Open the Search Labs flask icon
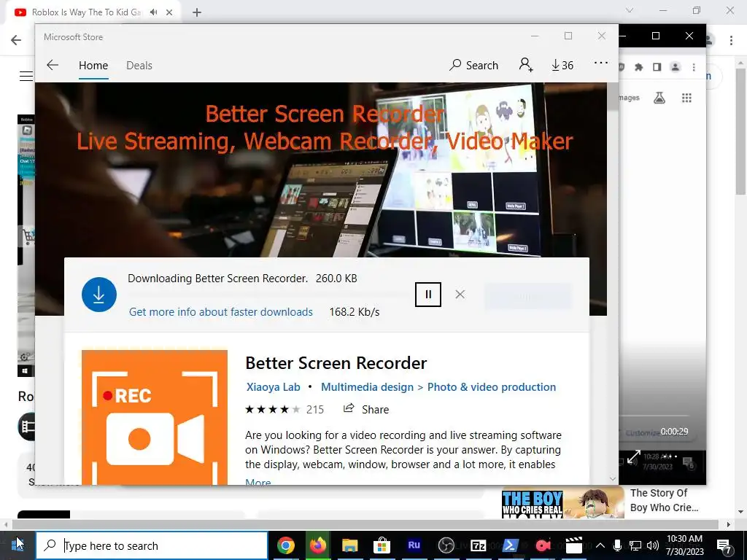The height and width of the screenshot is (560, 747). pos(659,98)
